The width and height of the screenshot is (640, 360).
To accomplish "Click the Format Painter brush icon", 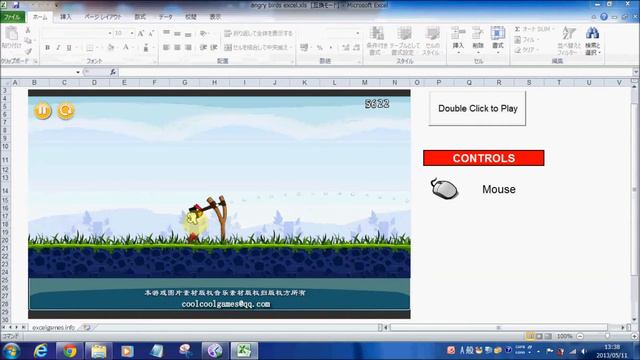I will pos(28,51).
